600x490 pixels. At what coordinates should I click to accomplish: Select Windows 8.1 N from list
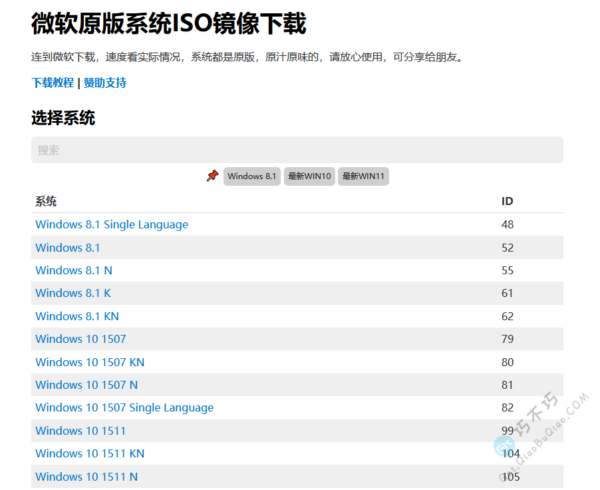(73, 271)
